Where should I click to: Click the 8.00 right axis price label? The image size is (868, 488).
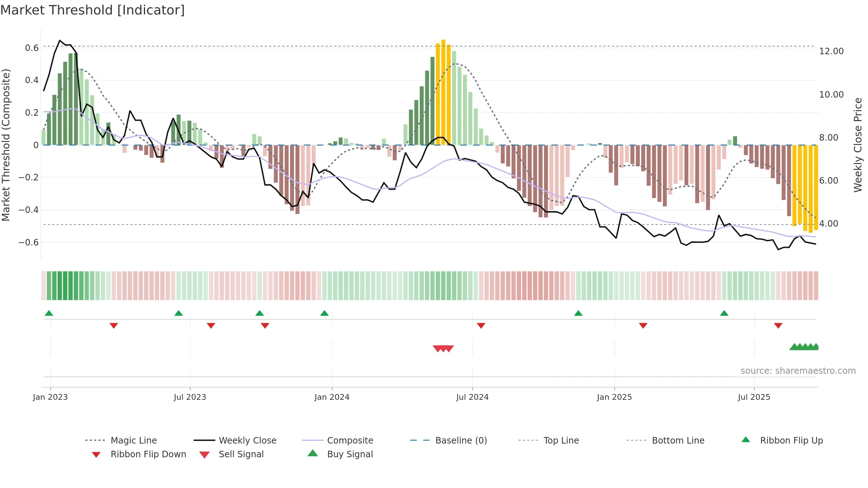(829, 138)
